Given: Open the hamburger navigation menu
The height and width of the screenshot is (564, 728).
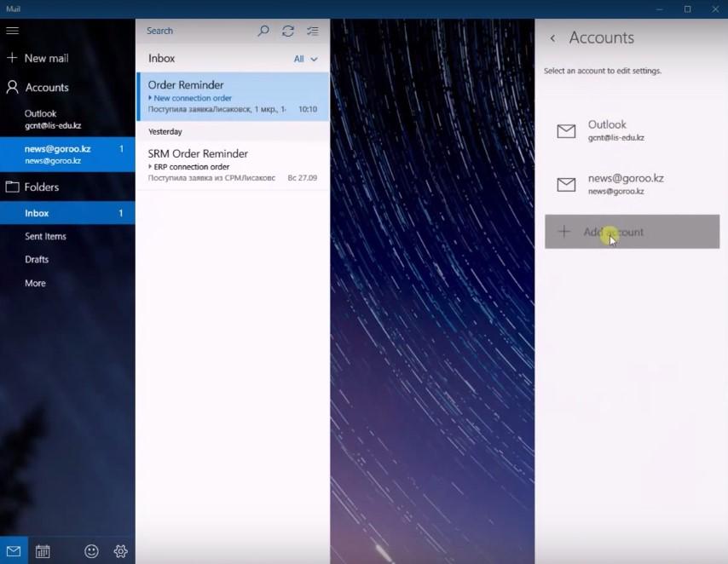Looking at the screenshot, I should 12,31.
